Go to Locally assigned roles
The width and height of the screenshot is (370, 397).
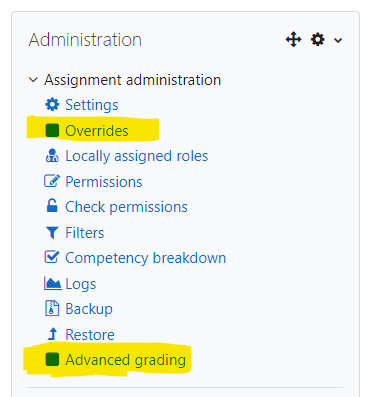(x=137, y=156)
